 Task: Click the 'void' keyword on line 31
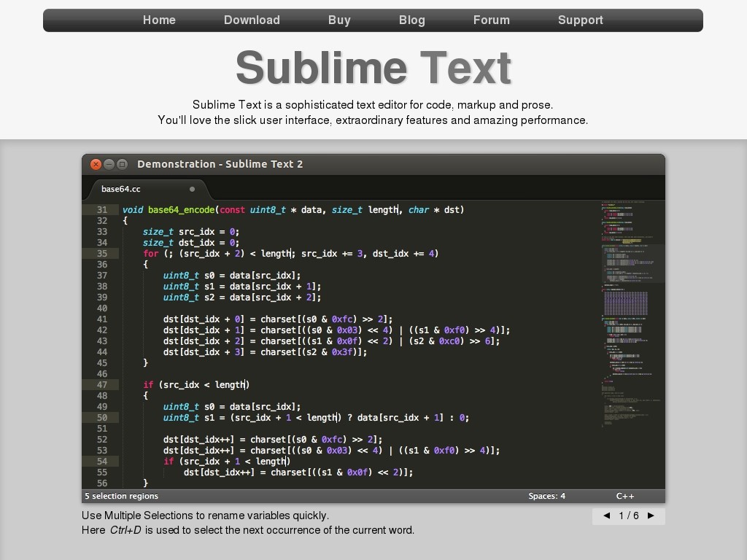[133, 210]
